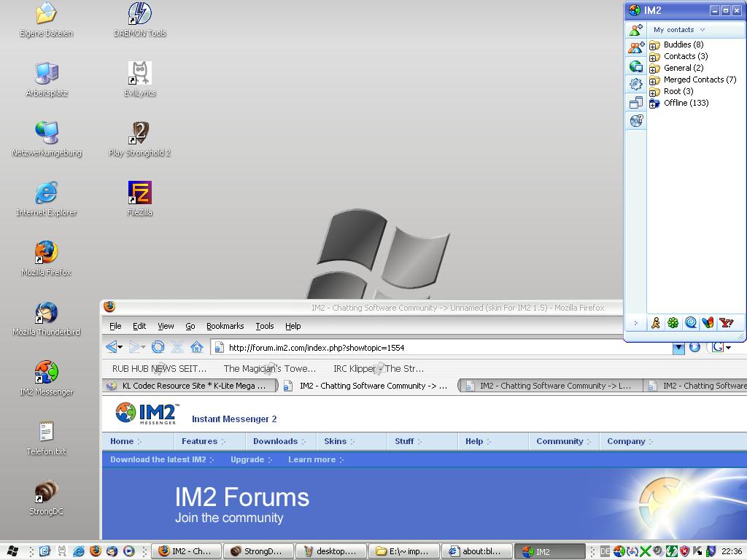Viewport: 747px width, 560px height.
Task: Open Mozilla Firefox desktop icon
Action: point(46,259)
